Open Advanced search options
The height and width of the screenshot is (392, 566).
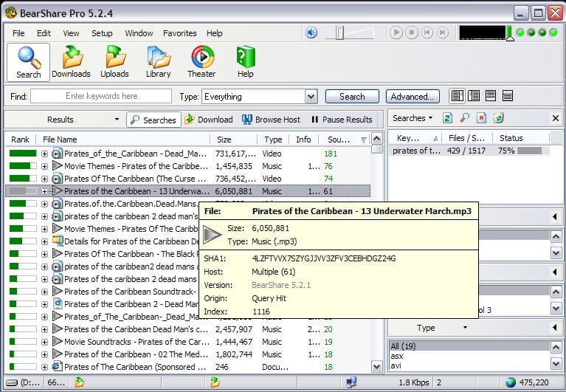point(413,97)
